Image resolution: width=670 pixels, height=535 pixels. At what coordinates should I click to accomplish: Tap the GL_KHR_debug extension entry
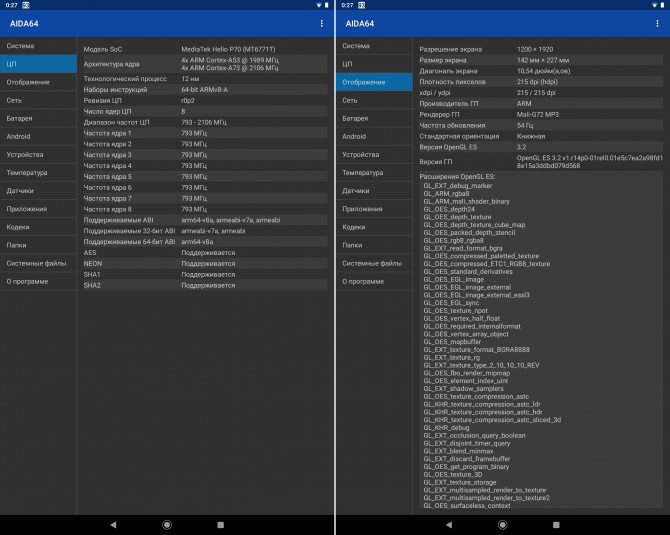(x=446, y=428)
